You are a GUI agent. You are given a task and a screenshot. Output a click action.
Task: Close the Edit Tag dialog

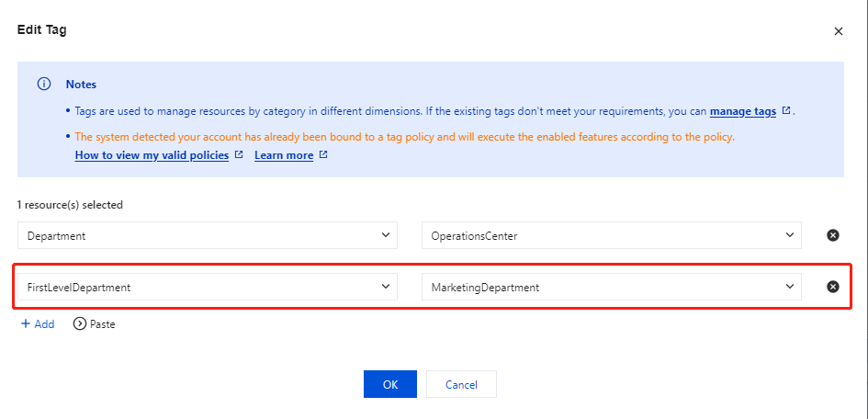click(838, 31)
